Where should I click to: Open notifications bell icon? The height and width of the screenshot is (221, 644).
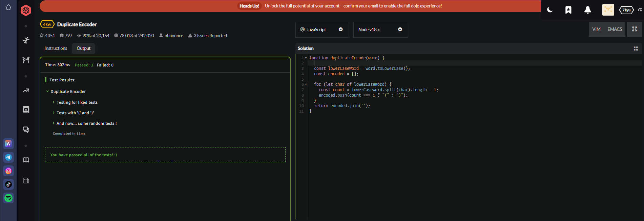pos(588,10)
